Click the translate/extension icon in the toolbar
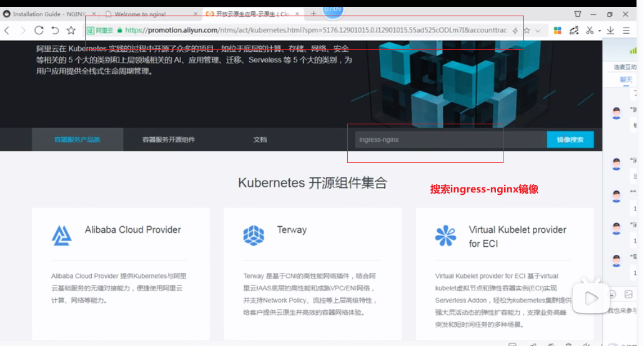The height and width of the screenshot is (346, 644). pyautogui.click(x=574, y=31)
